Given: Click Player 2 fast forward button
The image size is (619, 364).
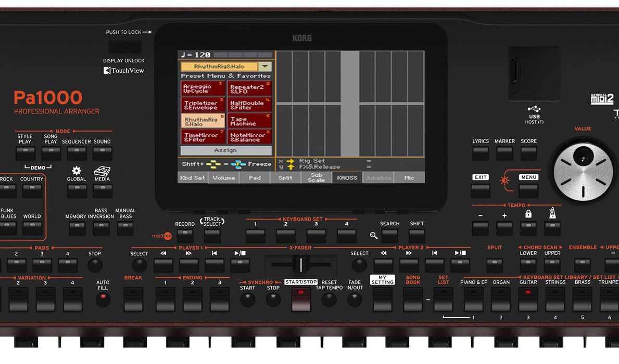Looking at the screenshot, I should [409, 265].
